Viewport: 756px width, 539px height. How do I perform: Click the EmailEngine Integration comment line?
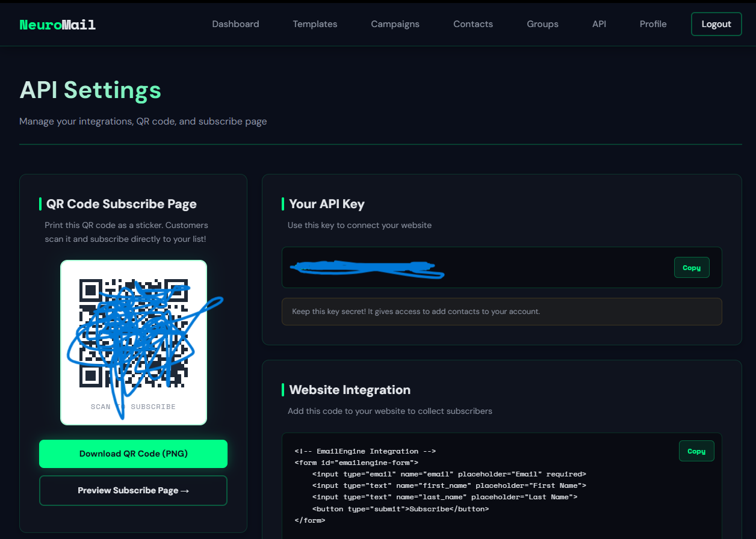365,451
